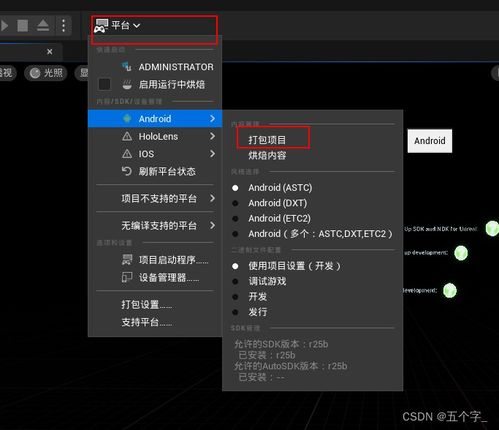
Task: Click the eject icon in toolbar
Action: pyautogui.click(x=43, y=25)
